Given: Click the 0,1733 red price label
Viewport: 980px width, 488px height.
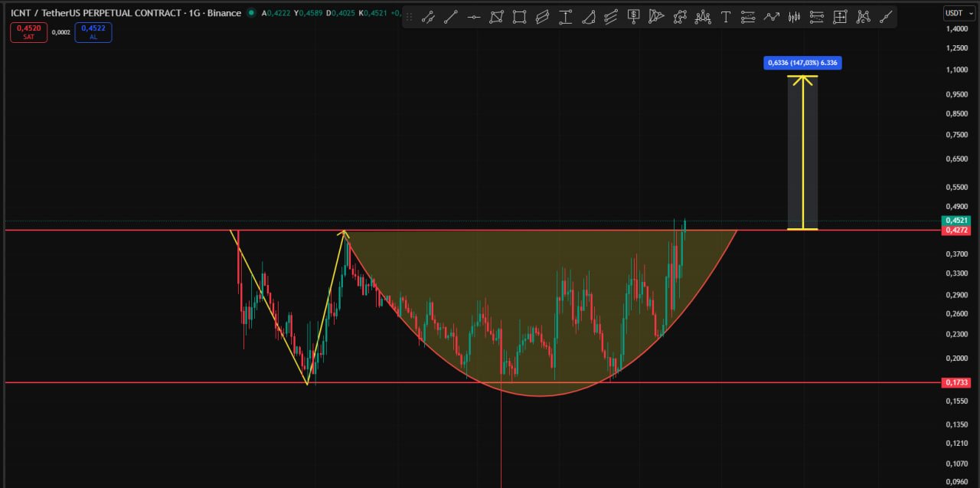Looking at the screenshot, I should point(957,382).
